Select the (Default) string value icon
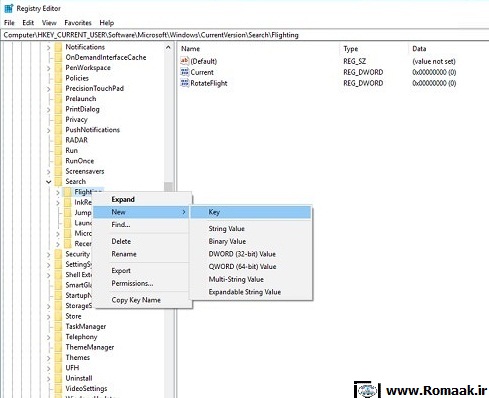The width and height of the screenshot is (489, 398). coord(184,61)
